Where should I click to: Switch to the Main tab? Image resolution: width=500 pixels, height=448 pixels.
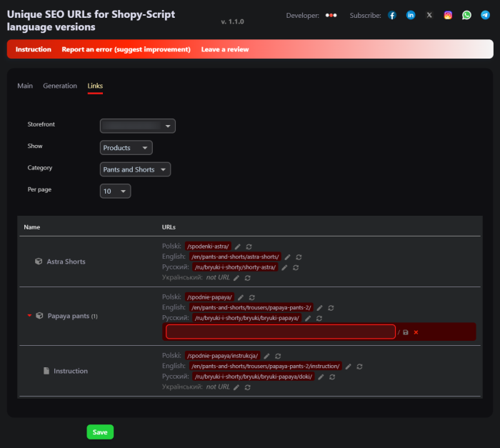[x=25, y=86]
